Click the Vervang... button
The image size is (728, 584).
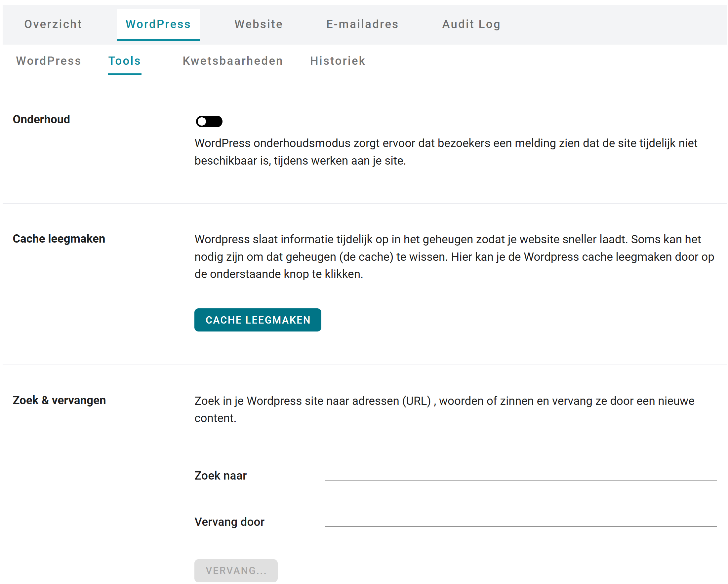click(x=236, y=570)
